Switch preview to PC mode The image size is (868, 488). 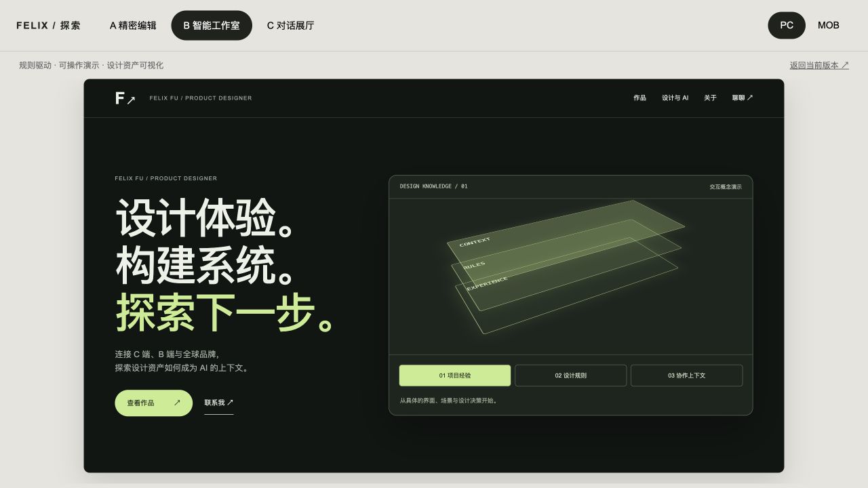787,25
